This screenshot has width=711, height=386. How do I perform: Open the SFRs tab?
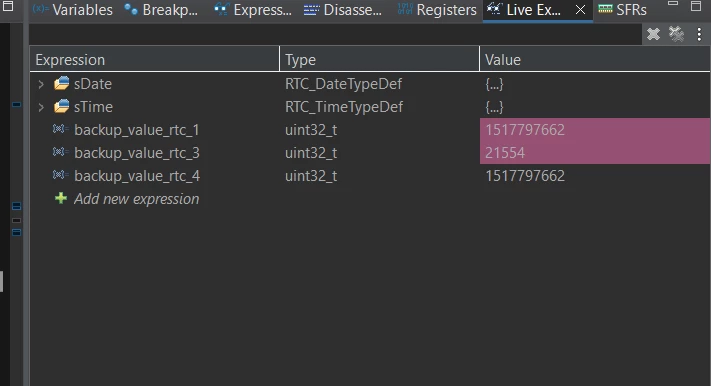tap(623, 10)
